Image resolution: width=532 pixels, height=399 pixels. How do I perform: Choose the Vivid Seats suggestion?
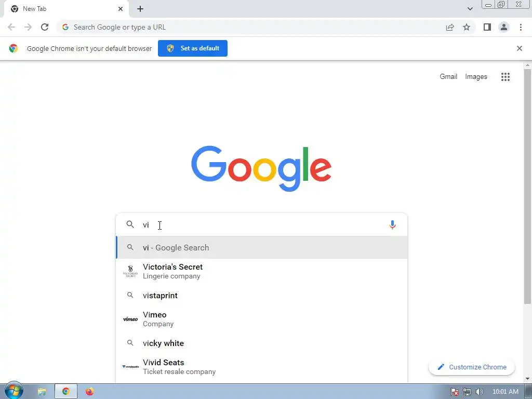(262, 367)
